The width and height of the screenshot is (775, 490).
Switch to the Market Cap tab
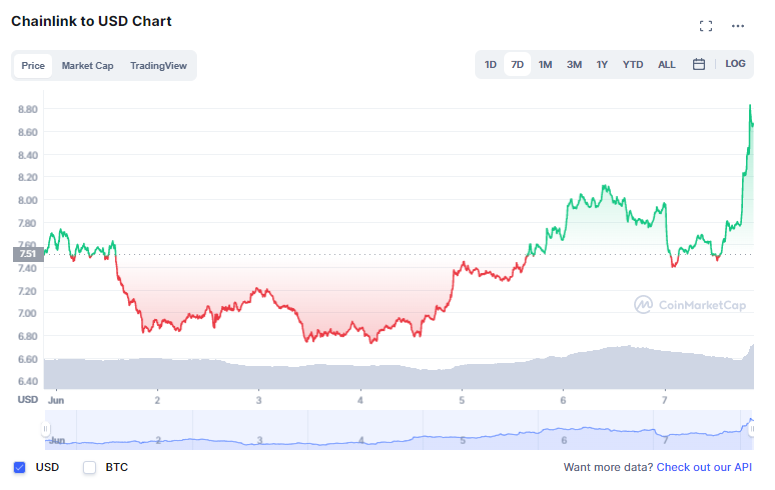click(87, 66)
